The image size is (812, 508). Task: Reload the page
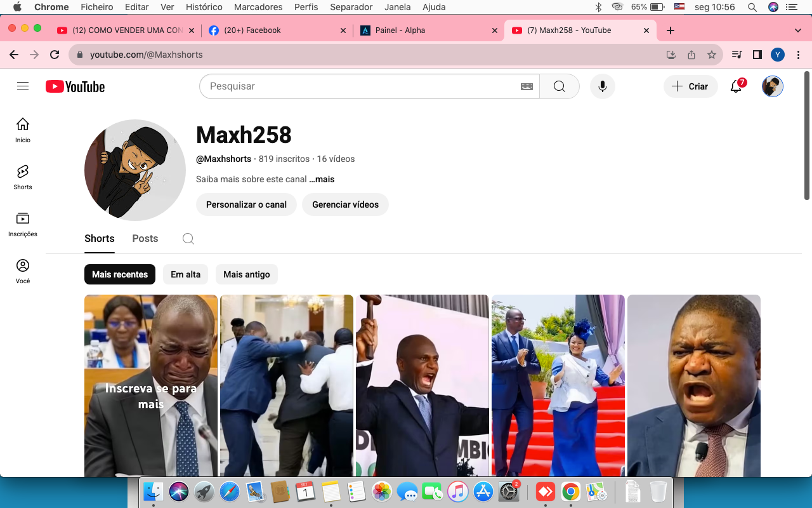point(55,55)
